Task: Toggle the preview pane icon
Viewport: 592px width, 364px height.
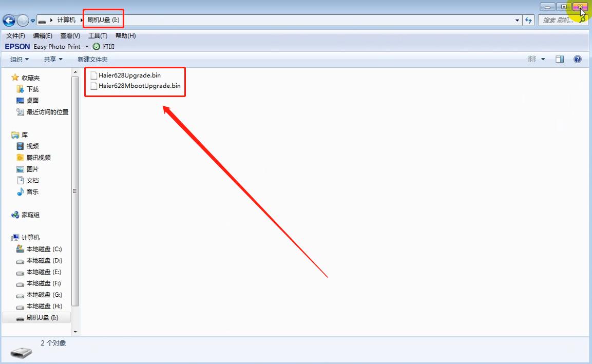Action: 560,59
